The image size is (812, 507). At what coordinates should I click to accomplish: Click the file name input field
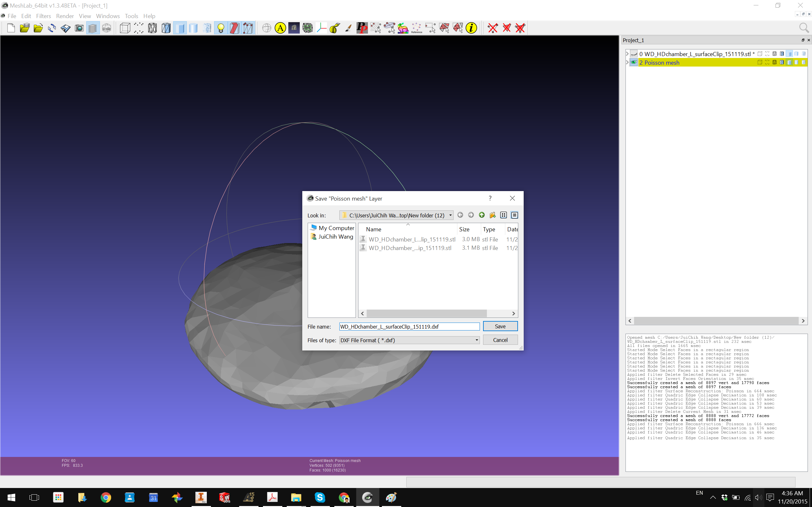coord(409,326)
